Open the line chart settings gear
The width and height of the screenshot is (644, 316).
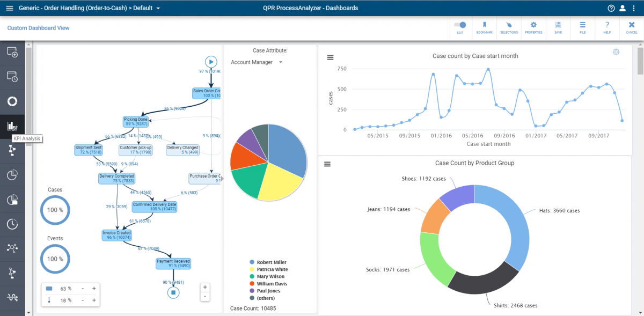point(616,52)
